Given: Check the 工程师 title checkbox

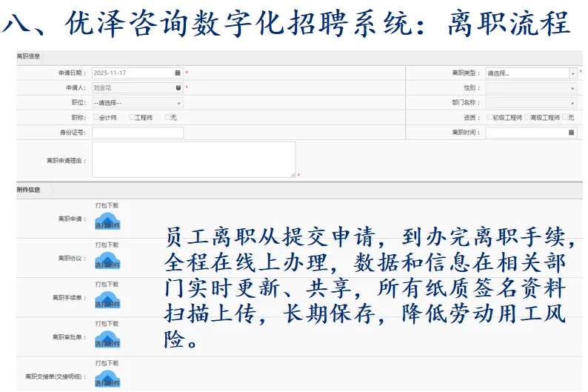Looking at the screenshot, I should pos(132,117).
